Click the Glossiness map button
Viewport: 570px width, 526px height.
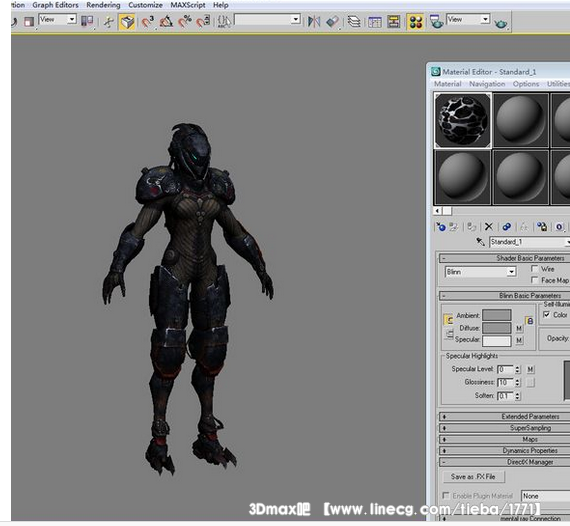coord(530,382)
